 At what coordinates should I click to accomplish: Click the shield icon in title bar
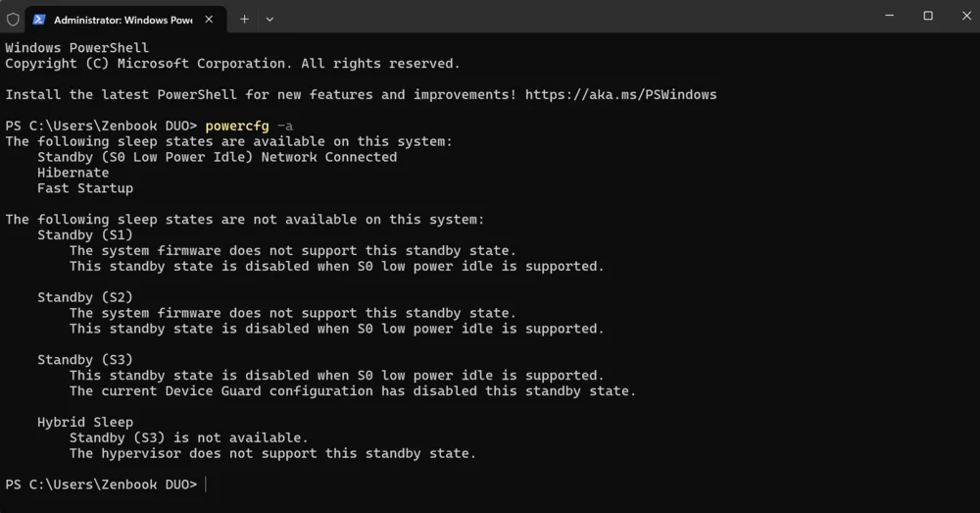point(13,20)
